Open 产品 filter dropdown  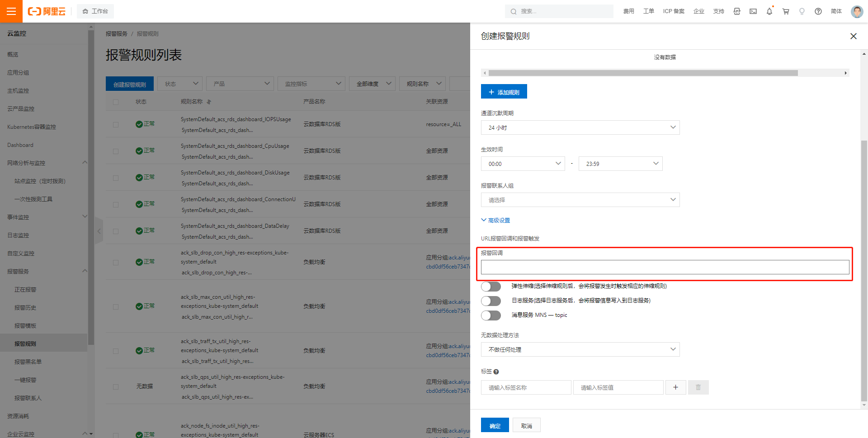click(240, 84)
